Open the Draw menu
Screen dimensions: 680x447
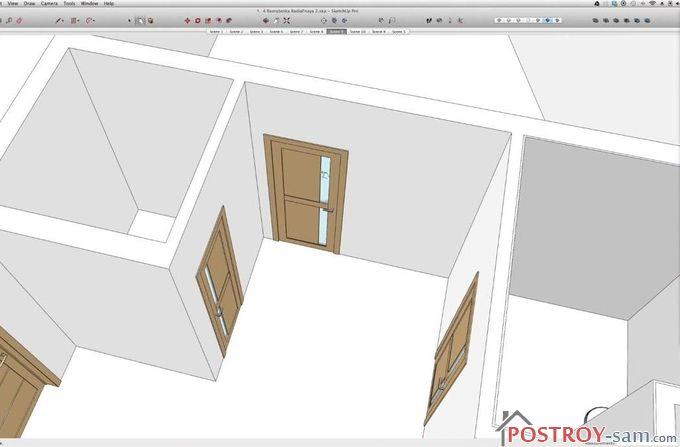point(28,4)
